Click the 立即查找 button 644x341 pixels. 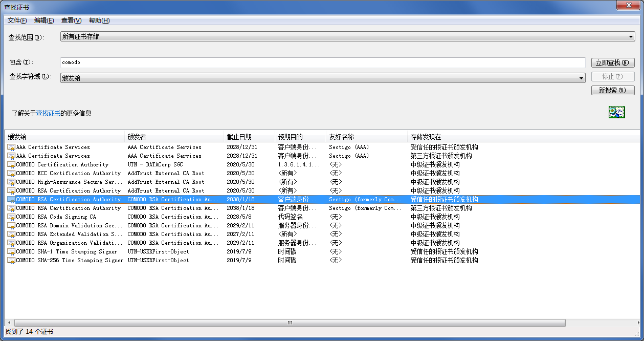[x=613, y=63]
